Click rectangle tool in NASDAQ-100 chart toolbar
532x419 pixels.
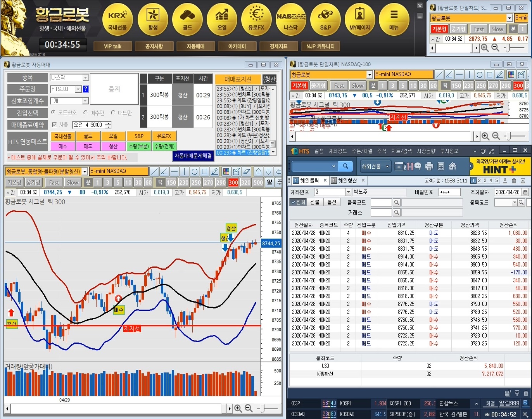[x=489, y=74]
